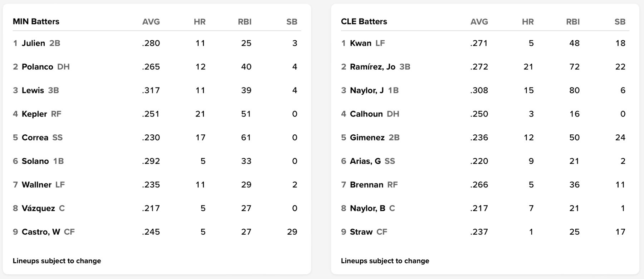Open Solano 1B player link

click(x=35, y=161)
